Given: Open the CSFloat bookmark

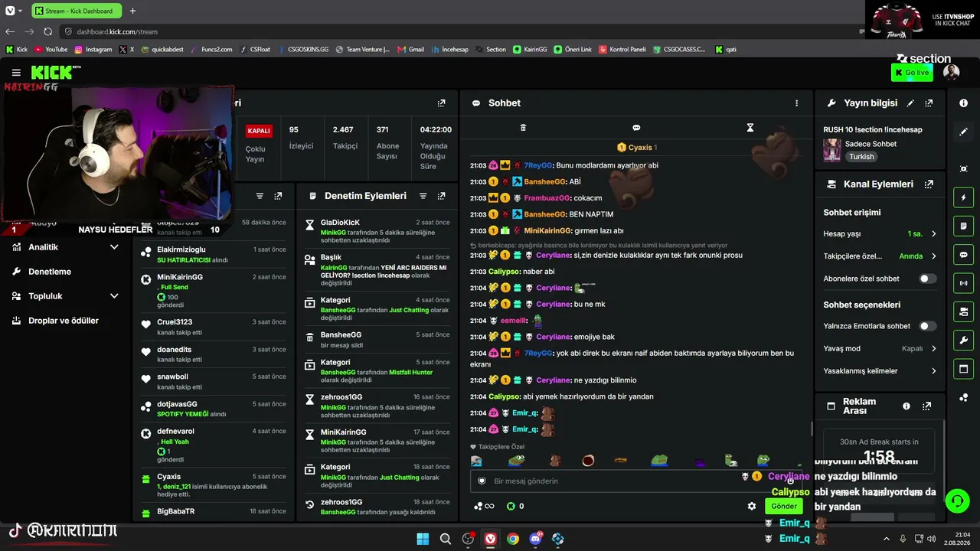Looking at the screenshot, I should [x=254, y=50].
